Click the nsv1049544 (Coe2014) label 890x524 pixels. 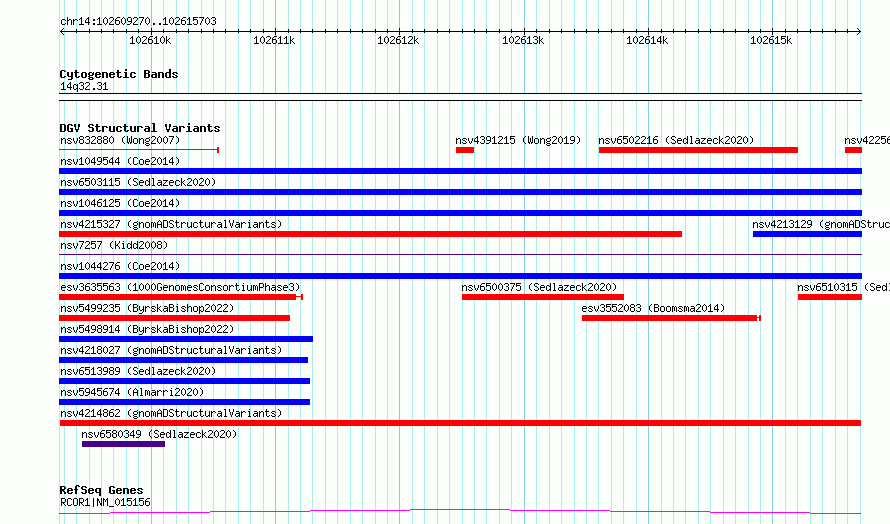[x=120, y=161]
